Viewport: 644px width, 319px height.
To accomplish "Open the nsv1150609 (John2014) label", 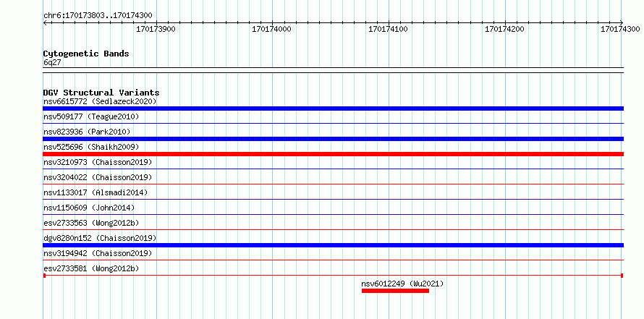I will [x=89, y=208].
